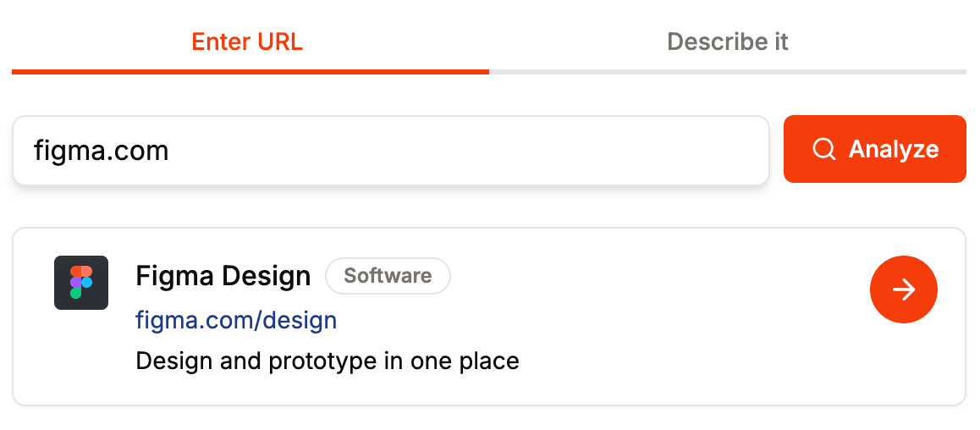Click the round orange arrow button
The width and height of the screenshot is (980, 430).
(x=903, y=289)
